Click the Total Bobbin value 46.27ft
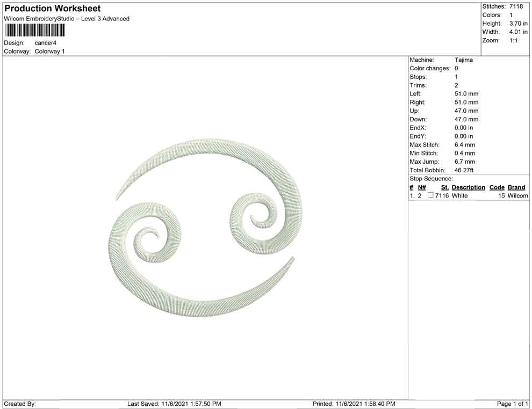 point(464,170)
